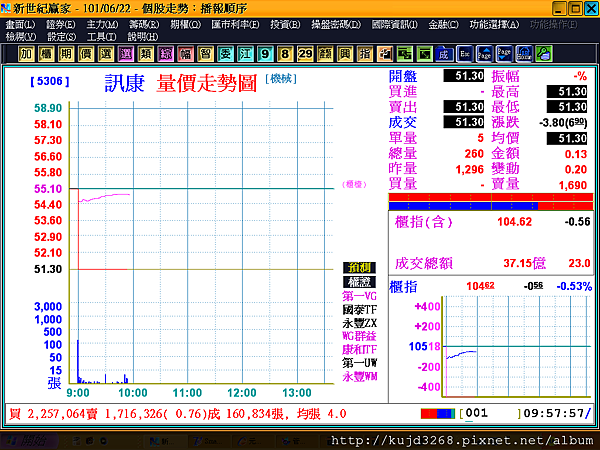The height and width of the screenshot is (450, 600).
Task: Click the 智 toolbar icon
Action: tap(208, 52)
